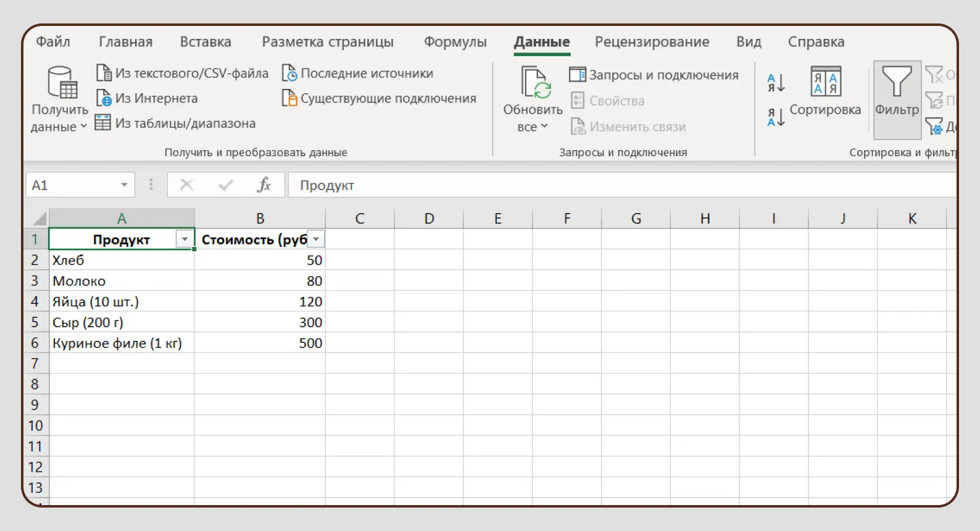Switch to the Вид tab

click(749, 41)
